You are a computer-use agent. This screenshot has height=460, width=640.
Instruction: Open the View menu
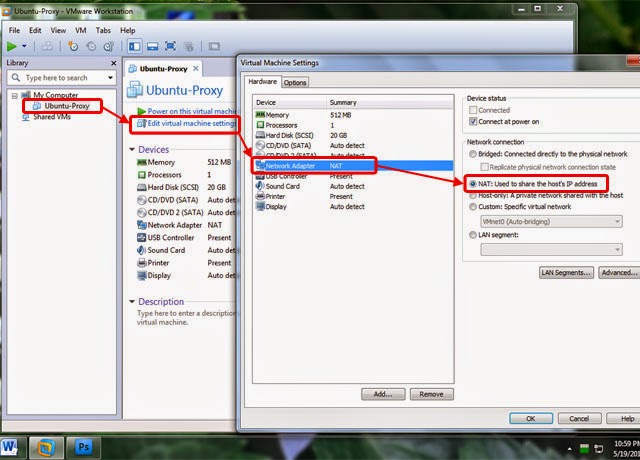click(x=58, y=30)
